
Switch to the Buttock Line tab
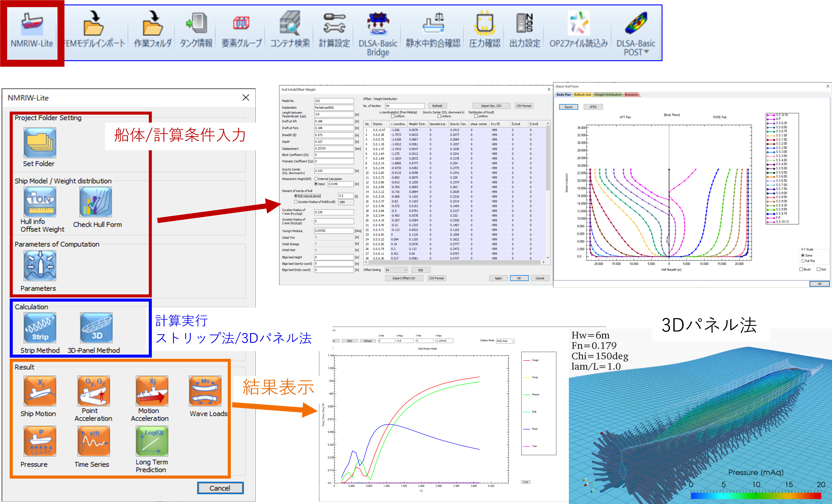pos(582,95)
